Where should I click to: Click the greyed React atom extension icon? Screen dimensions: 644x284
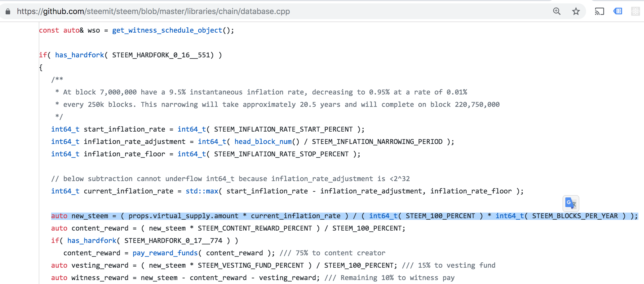(x=635, y=11)
